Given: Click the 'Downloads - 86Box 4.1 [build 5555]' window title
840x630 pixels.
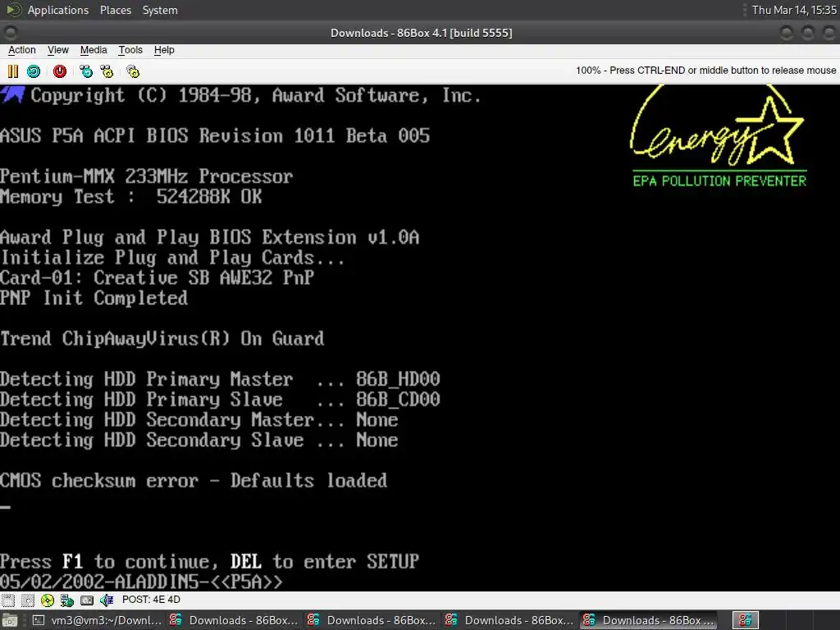Looking at the screenshot, I should 421,33.
